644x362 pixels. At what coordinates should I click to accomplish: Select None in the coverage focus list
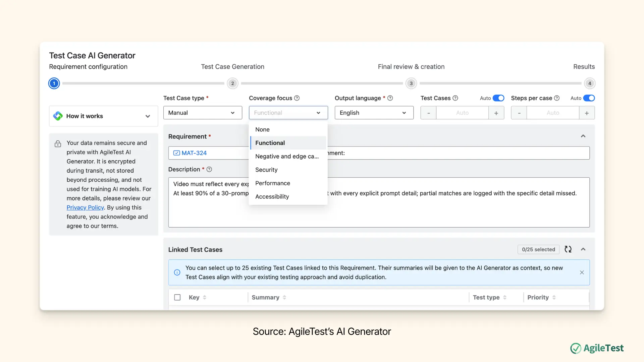click(x=288, y=129)
